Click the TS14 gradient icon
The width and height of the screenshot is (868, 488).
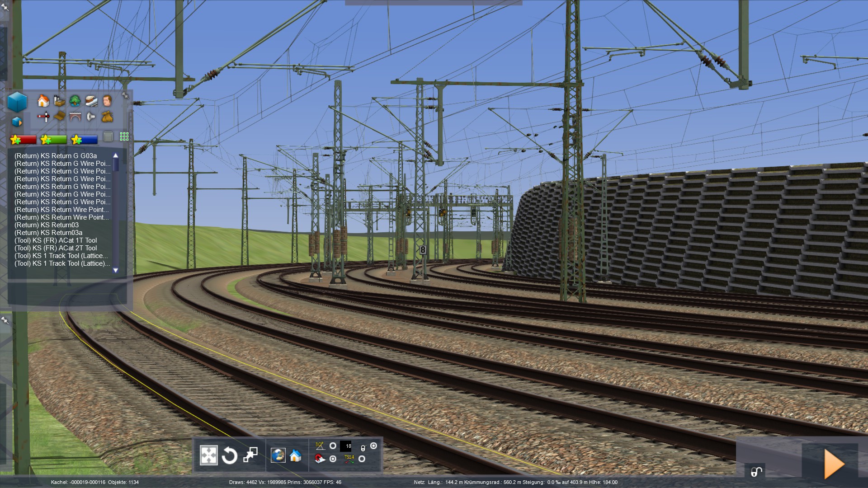(349, 459)
